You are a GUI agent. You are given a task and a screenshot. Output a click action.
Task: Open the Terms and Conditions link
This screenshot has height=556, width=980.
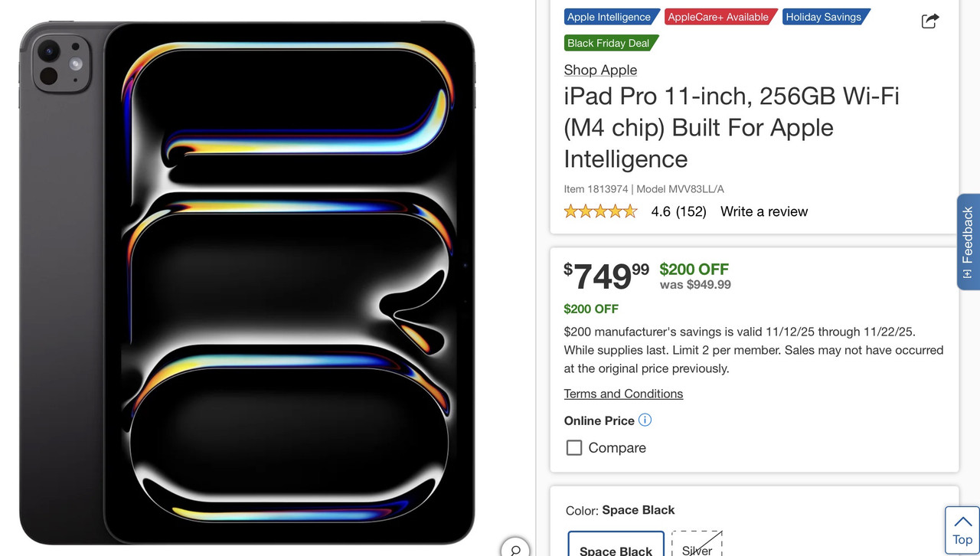[623, 394]
